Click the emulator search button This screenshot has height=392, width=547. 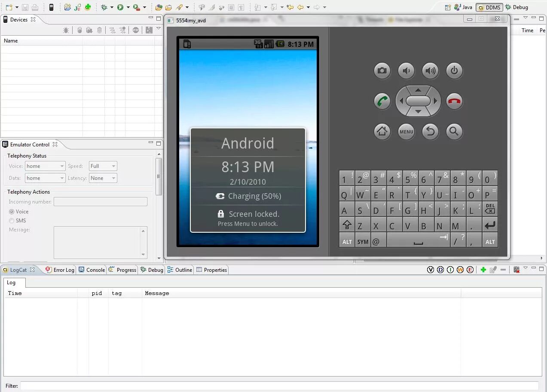click(x=454, y=131)
